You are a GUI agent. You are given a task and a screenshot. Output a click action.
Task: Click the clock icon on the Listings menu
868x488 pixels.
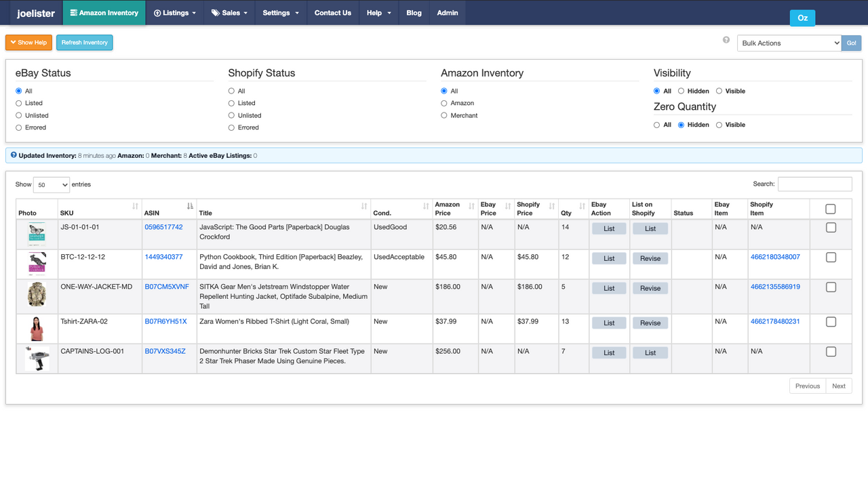tap(157, 12)
